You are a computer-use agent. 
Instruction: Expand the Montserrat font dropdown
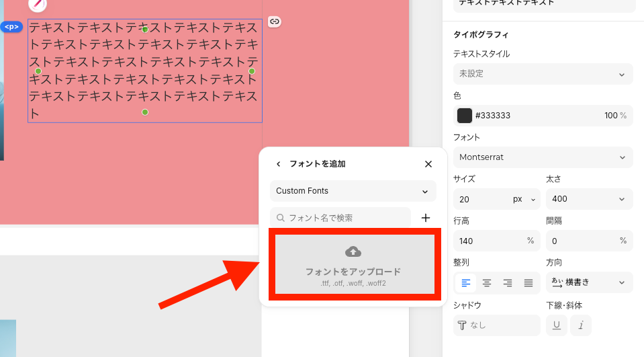pos(543,157)
